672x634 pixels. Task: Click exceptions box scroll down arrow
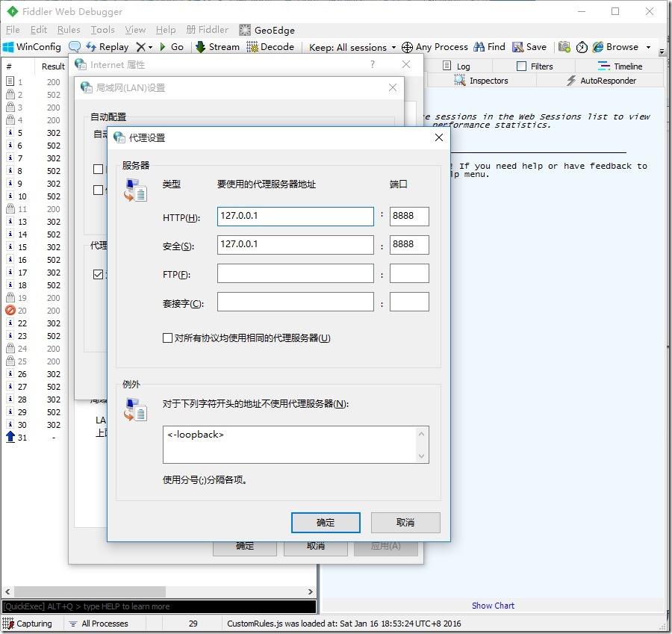click(x=421, y=456)
